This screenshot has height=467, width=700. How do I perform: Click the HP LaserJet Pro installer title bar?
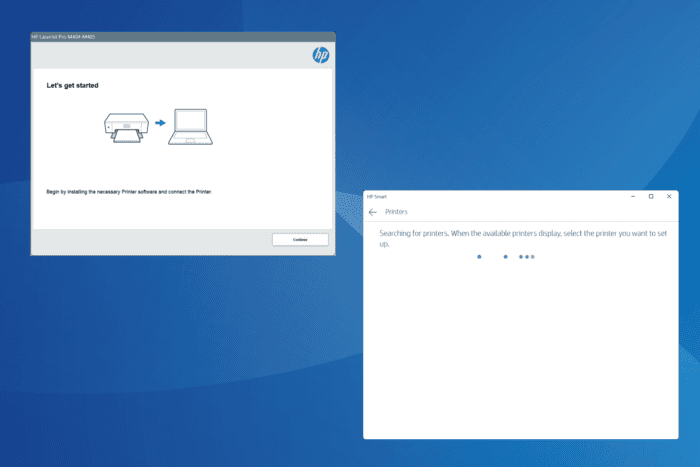(183, 37)
